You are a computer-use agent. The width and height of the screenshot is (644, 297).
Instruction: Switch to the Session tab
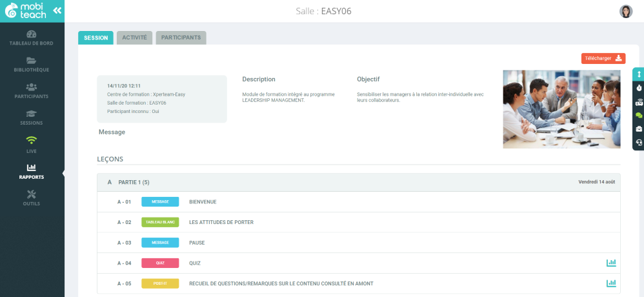pyautogui.click(x=96, y=37)
